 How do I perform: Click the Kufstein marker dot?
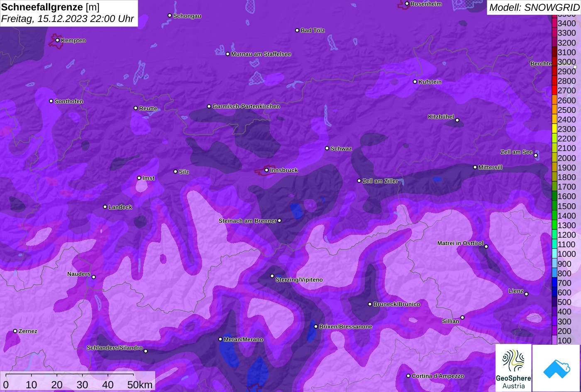(x=415, y=82)
